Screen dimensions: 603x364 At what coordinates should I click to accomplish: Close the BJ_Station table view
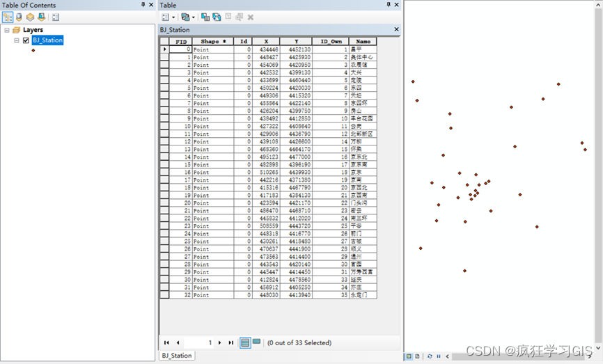(x=396, y=29)
